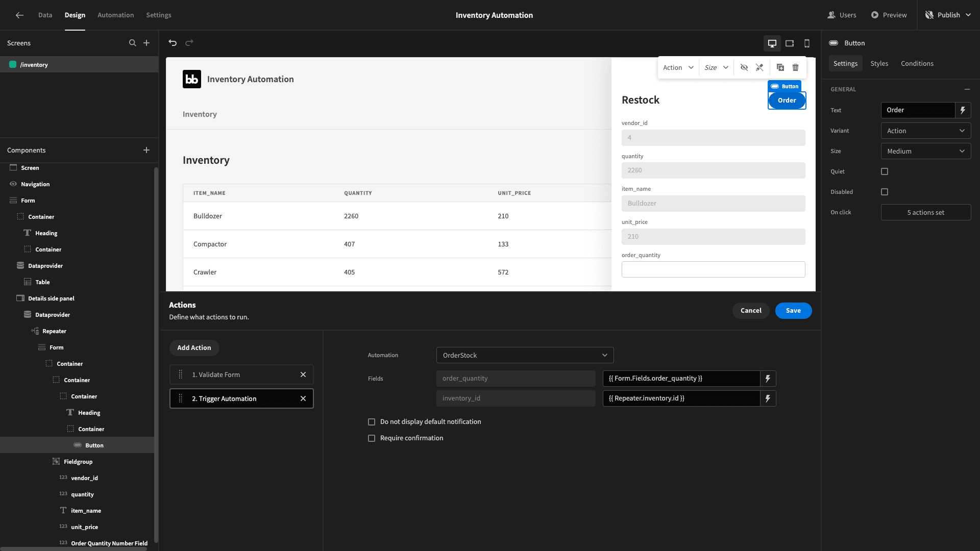The width and height of the screenshot is (980, 551).
Task: Save the actions
Action: click(x=793, y=311)
